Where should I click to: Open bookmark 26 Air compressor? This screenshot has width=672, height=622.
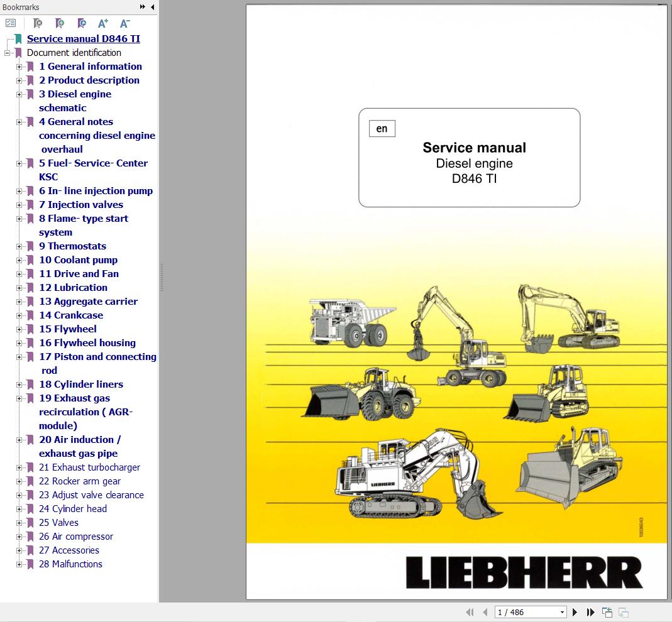pos(76,537)
